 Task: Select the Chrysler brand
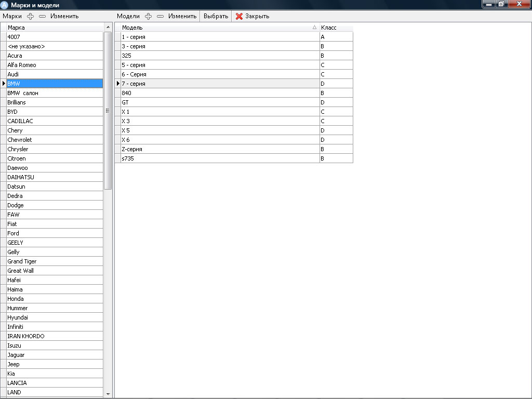(x=55, y=149)
